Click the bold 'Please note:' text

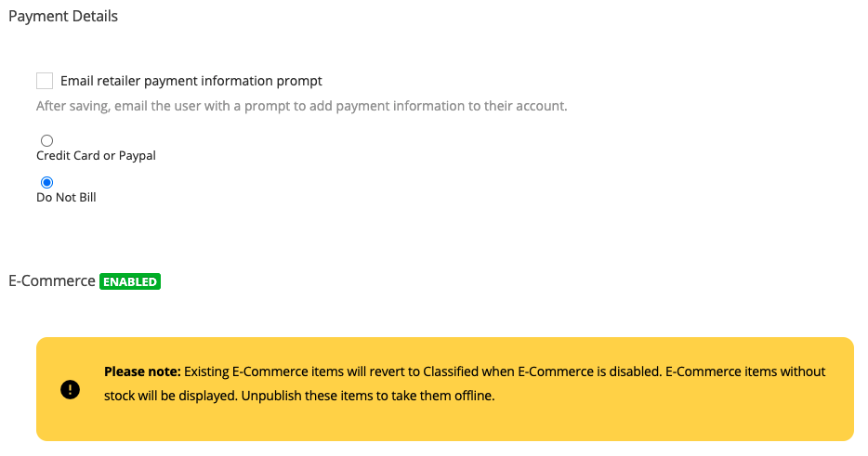[x=142, y=371]
